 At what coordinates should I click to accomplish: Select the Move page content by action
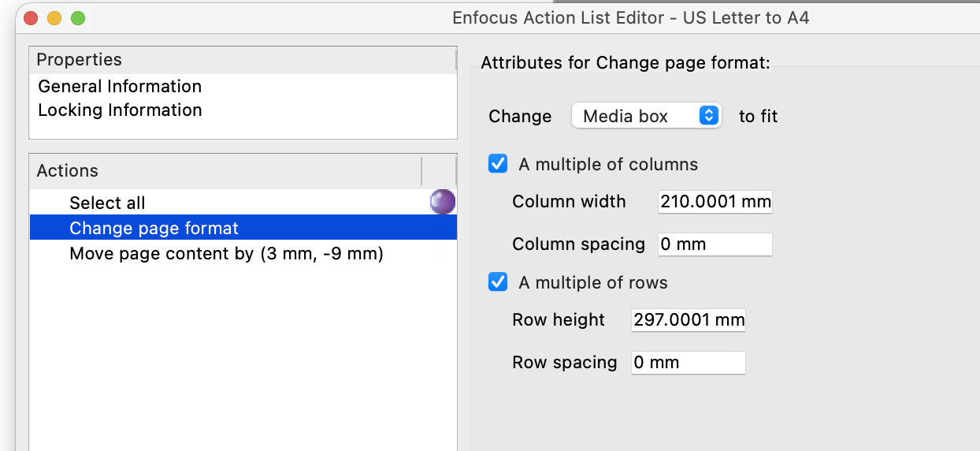[x=243, y=254]
